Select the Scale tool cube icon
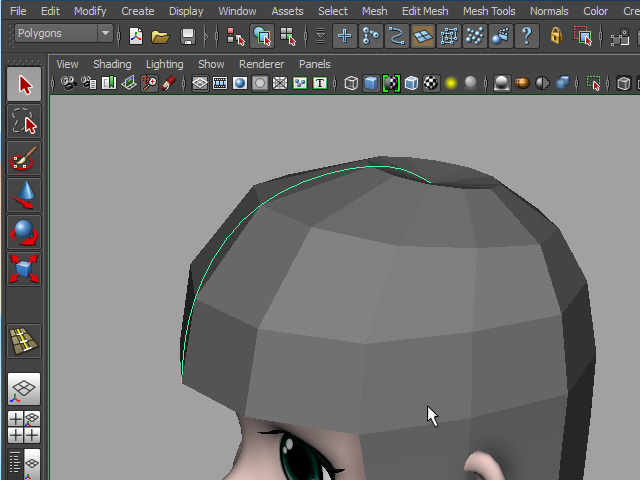Screen dimensions: 640x480 point(24,268)
